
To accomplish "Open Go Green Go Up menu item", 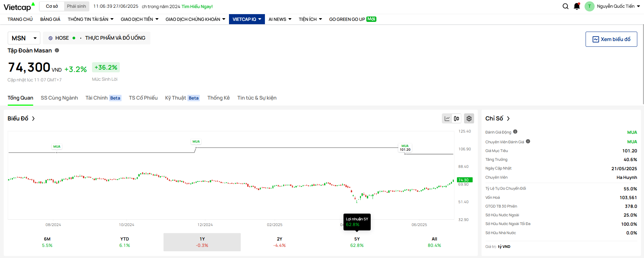I will (353, 19).
